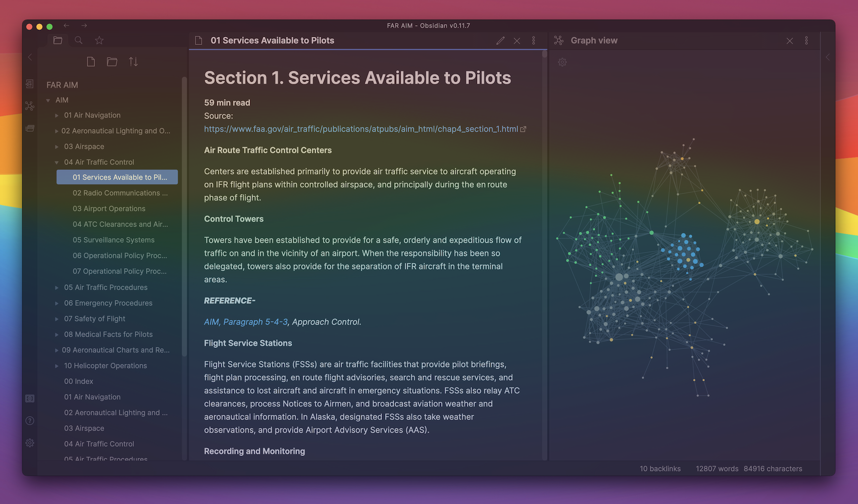Follow the AIM, Paragraph 5-4-3 link
This screenshot has width=858, height=504.
click(x=246, y=322)
